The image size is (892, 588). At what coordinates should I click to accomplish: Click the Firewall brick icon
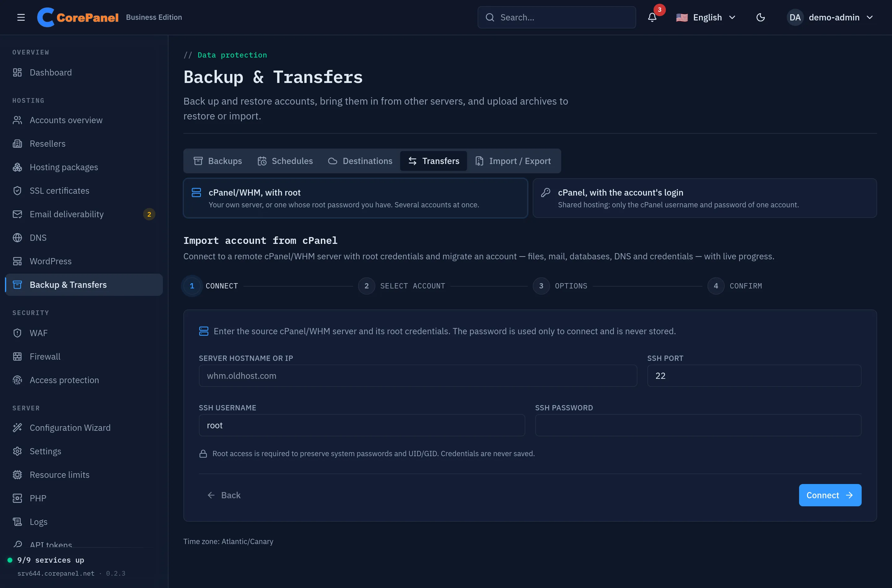pyautogui.click(x=17, y=357)
